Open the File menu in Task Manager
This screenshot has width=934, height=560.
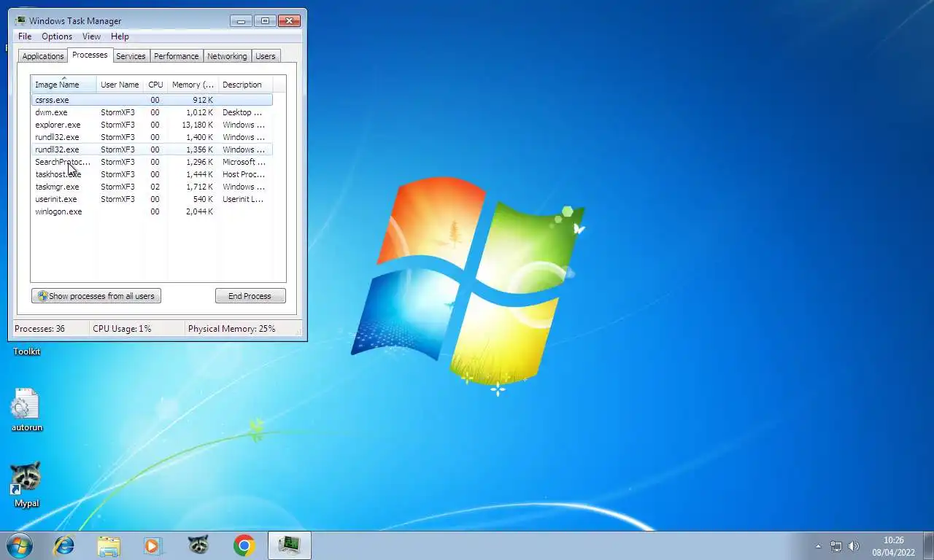click(x=25, y=36)
